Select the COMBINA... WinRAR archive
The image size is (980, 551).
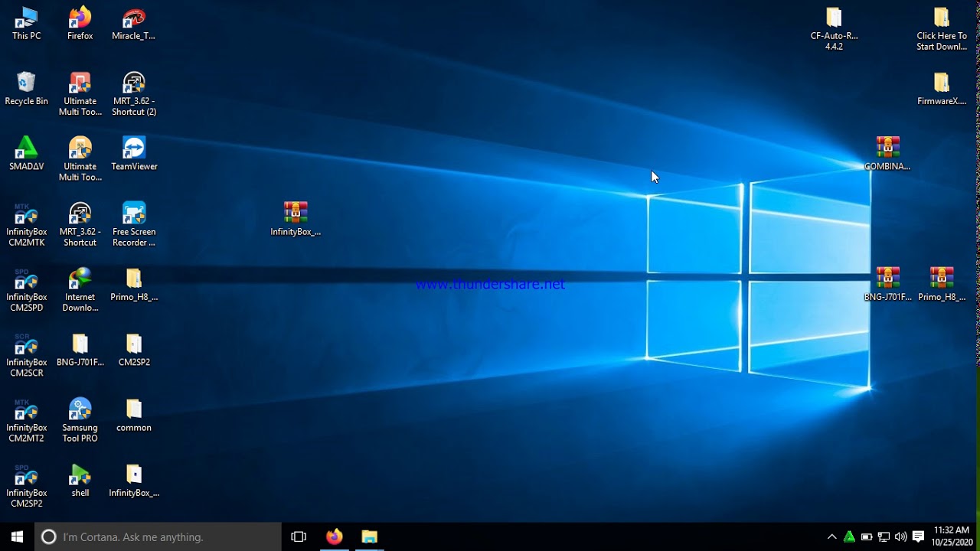coord(887,154)
